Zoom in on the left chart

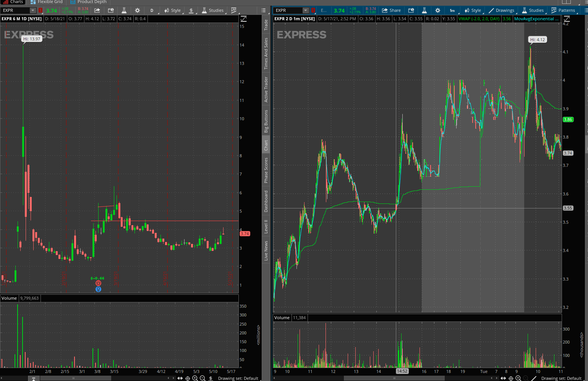(x=195, y=378)
